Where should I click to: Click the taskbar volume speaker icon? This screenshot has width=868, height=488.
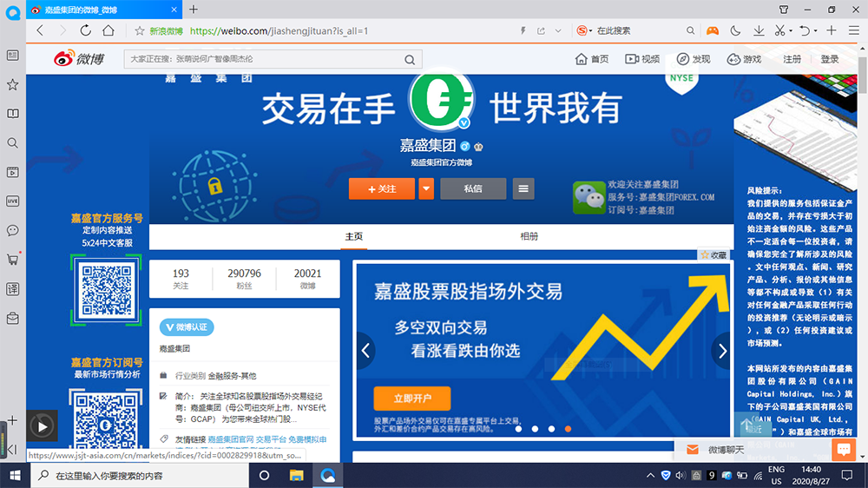tap(681, 475)
